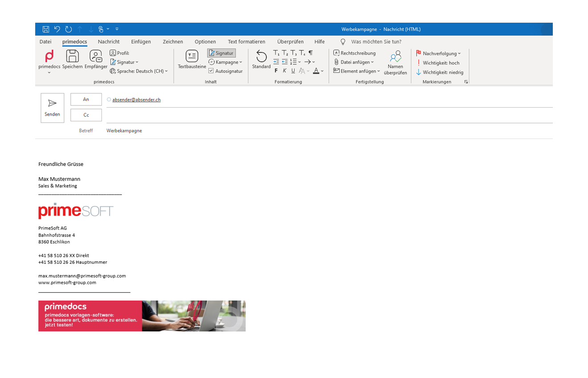Open the Empfänger picker icon
Viewport: 588px width, 378px height.
[96, 57]
